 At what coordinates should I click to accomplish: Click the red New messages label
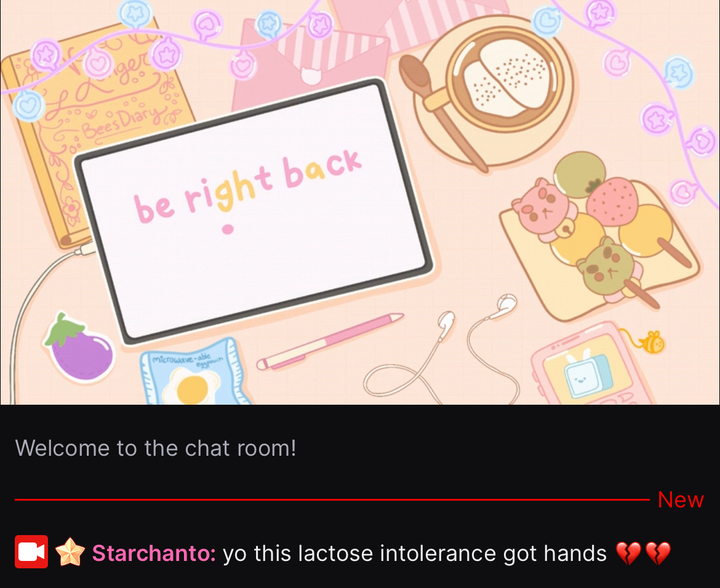(x=681, y=499)
